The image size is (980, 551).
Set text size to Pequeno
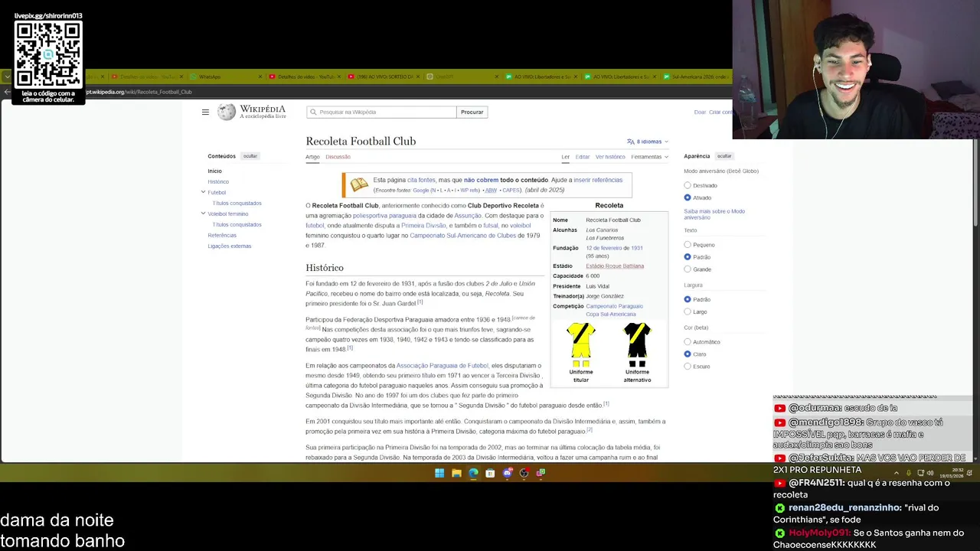pos(687,245)
